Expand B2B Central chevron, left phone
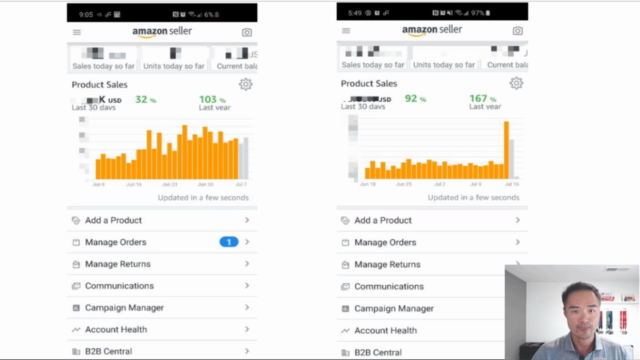Screen dimensions: 640x360 tap(247, 351)
